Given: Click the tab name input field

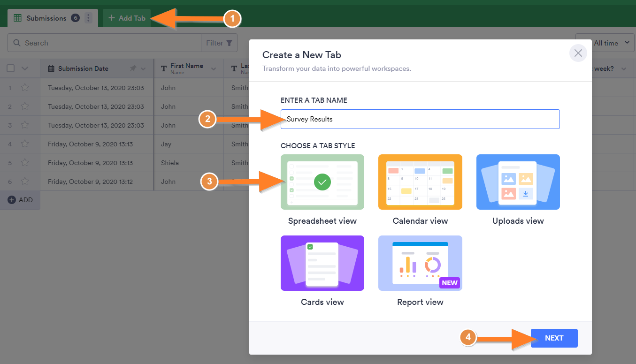Looking at the screenshot, I should pyautogui.click(x=420, y=119).
